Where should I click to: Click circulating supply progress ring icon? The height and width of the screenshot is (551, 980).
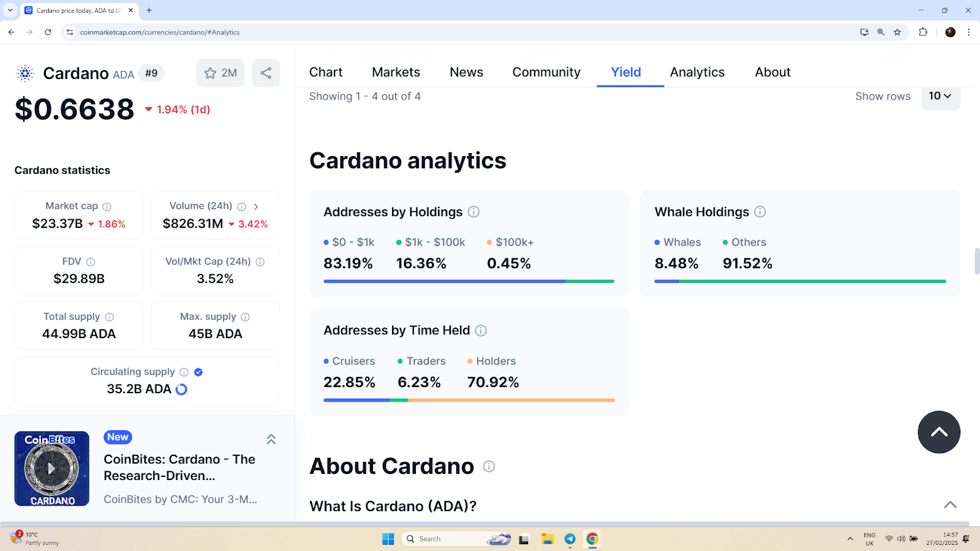[x=181, y=389]
